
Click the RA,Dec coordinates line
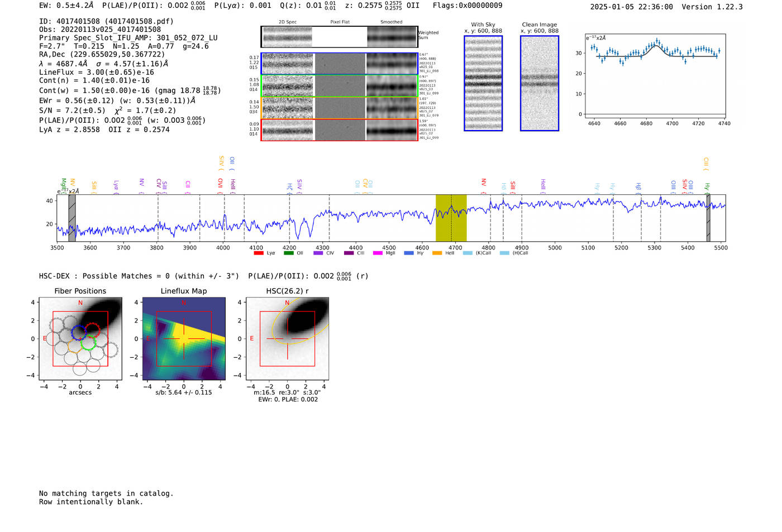coord(102,54)
